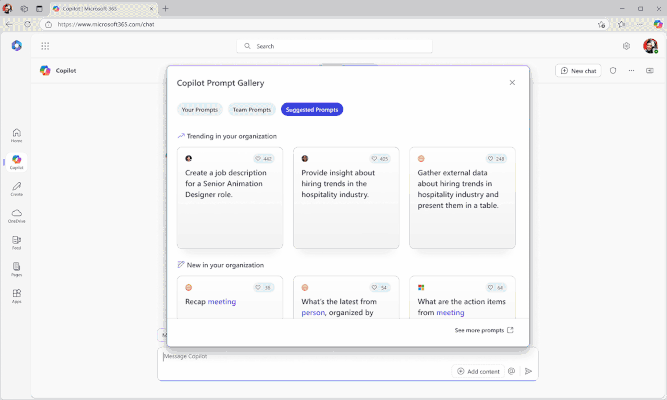Open the browser tab actions menu icon
The width and height of the screenshot is (667, 400).
click(x=40, y=9)
